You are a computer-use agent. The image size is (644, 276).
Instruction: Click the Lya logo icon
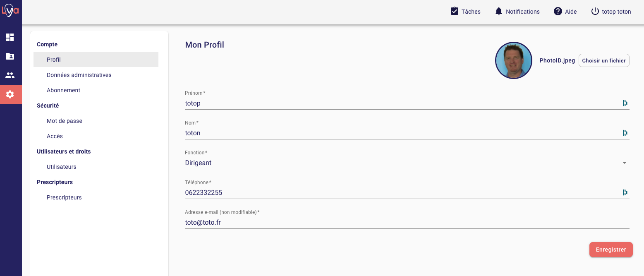pos(10,11)
